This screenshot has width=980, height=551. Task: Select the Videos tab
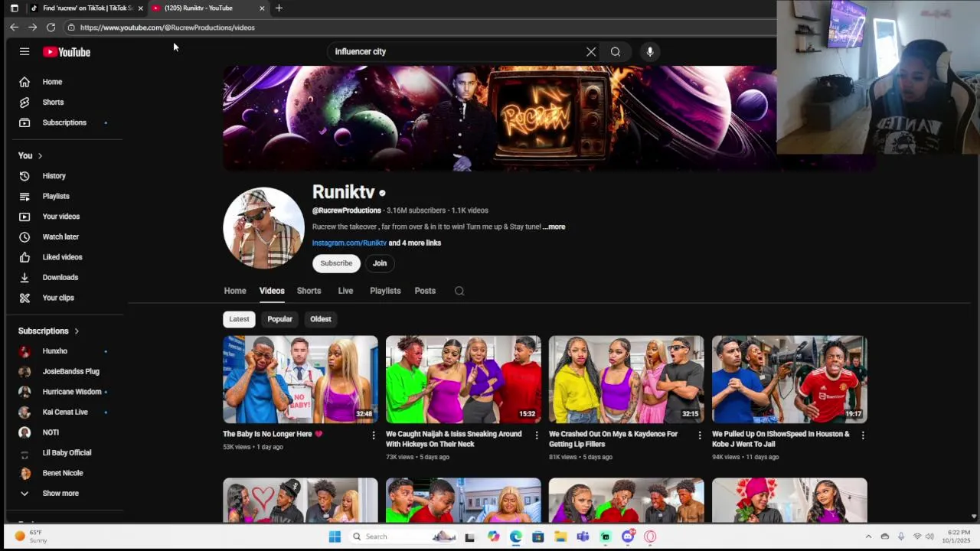click(x=272, y=291)
